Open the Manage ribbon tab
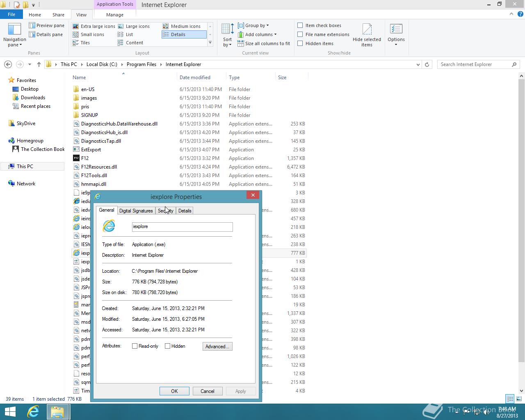 (115, 14)
